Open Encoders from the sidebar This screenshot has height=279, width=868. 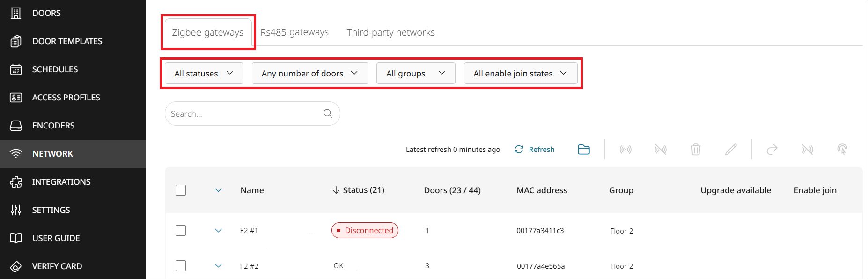coord(53,126)
